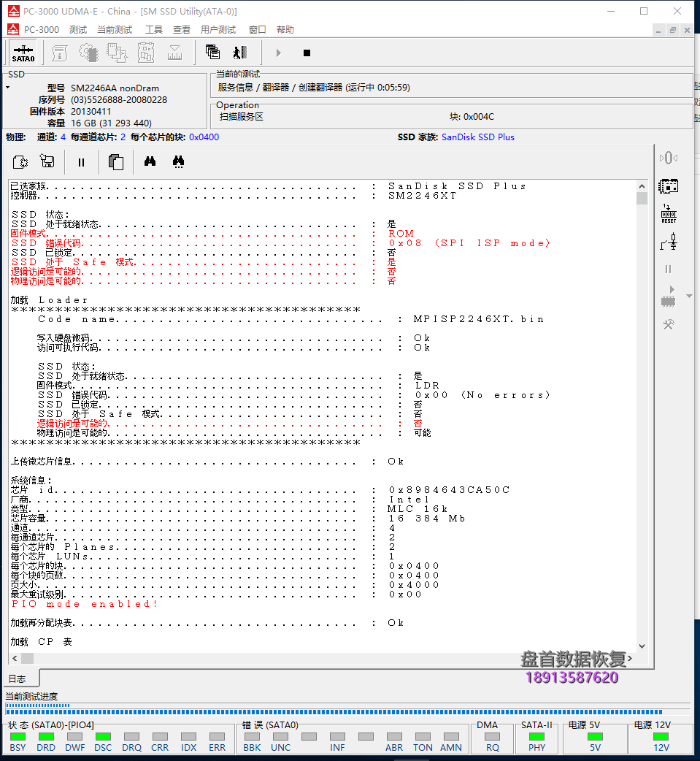
Task: Click the 0x8984643CA50C chip id value
Action: point(449,490)
